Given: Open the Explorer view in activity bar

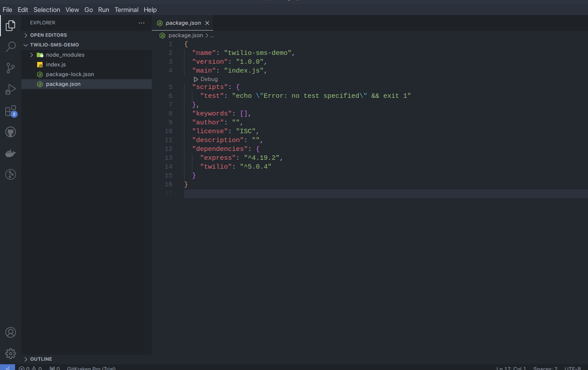Looking at the screenshot, I should coord(11,26).
